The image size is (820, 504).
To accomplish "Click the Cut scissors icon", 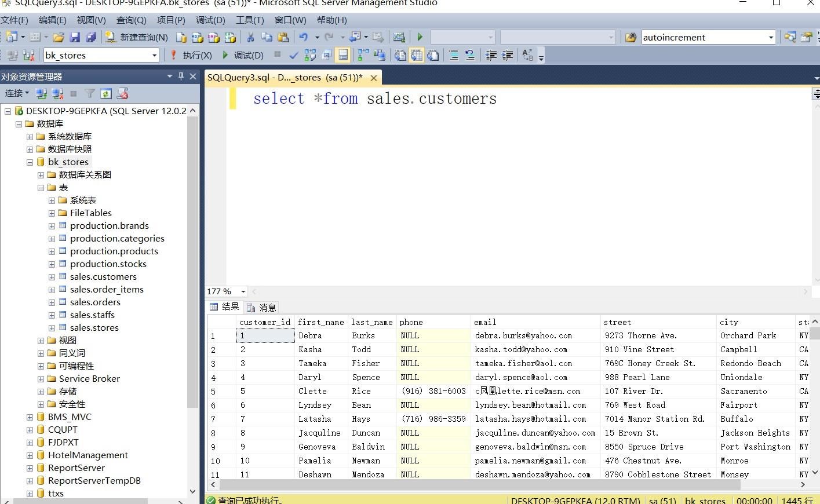I will coord(250,38).
